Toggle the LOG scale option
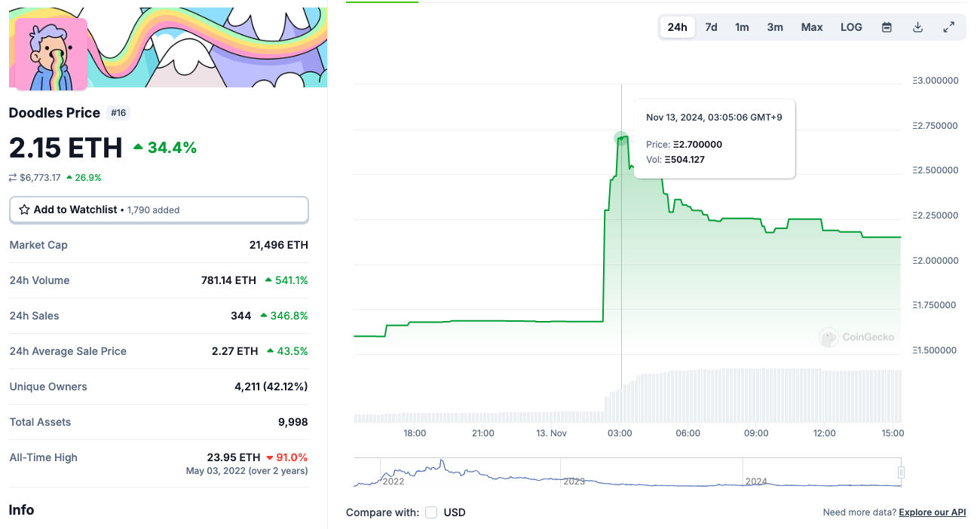 coord(851,27)
